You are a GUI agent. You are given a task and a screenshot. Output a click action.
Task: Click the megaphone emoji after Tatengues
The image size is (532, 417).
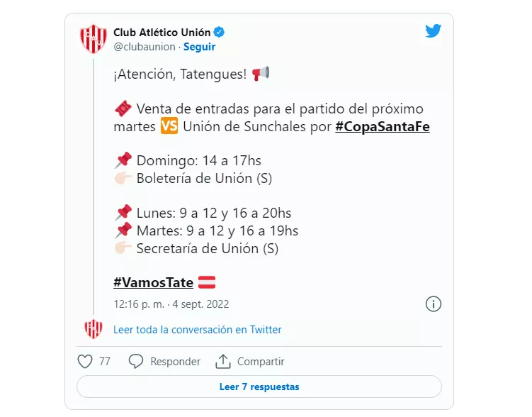[x=261, y=74]
